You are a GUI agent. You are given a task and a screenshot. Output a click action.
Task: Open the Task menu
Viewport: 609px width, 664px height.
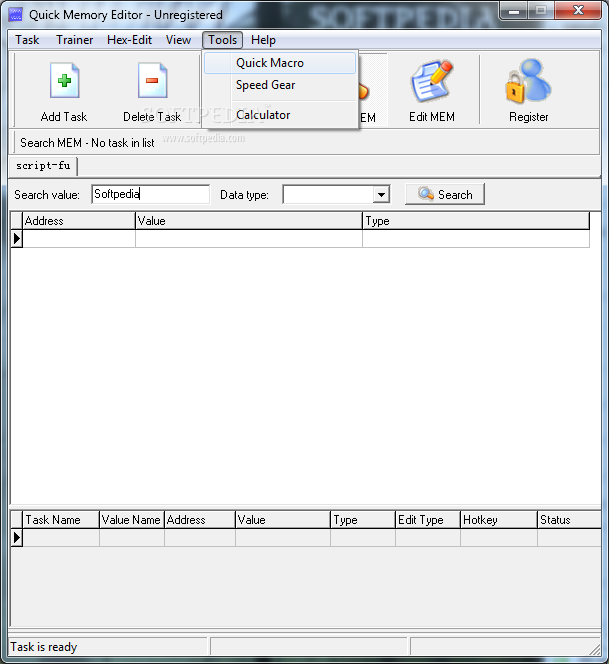tap(27, 40)
